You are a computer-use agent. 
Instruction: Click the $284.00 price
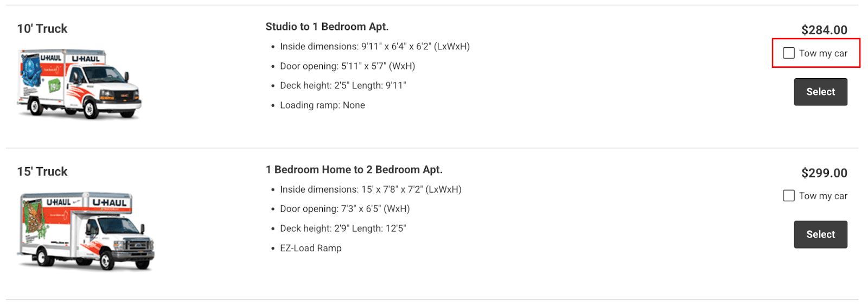pyautogui.click(x=824, y=30)
